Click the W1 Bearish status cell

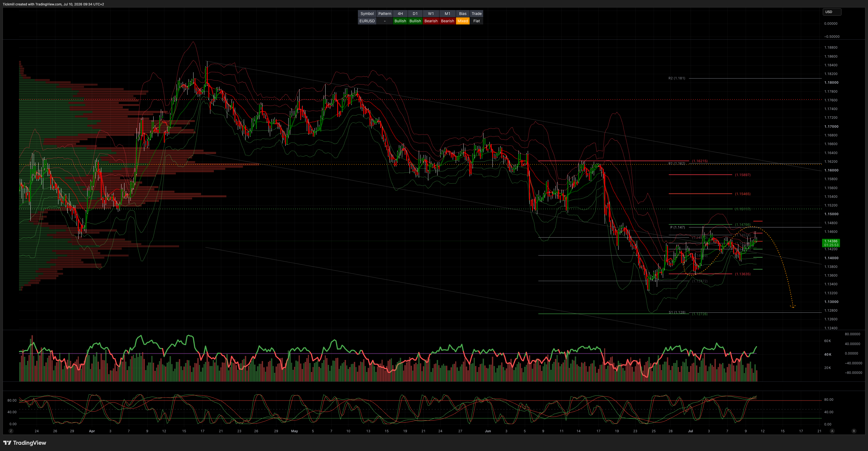(x=431, y=21)
